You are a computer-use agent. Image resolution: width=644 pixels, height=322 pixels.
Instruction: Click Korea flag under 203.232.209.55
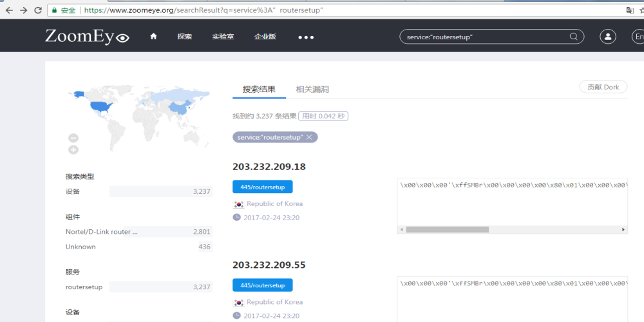(238, 302)
